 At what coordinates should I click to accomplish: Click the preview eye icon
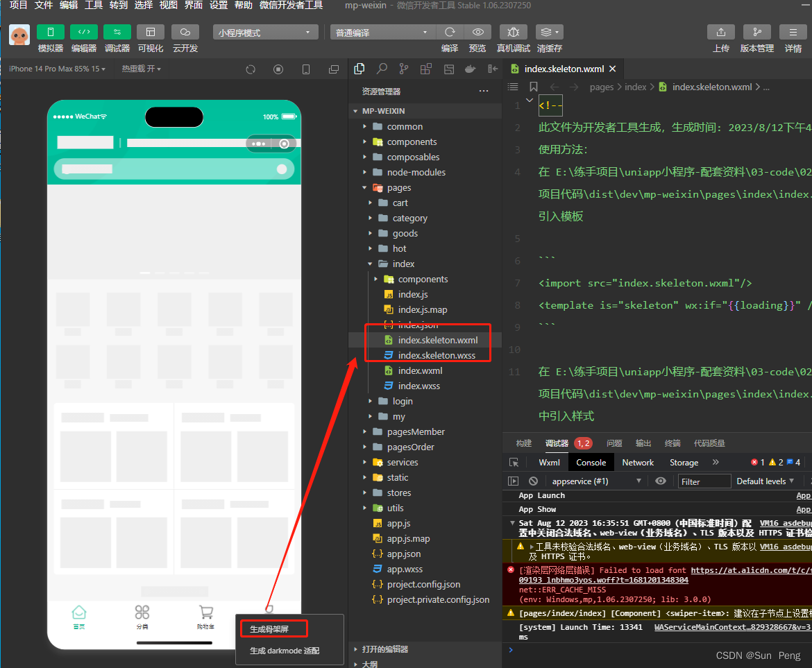coord(478,32)
